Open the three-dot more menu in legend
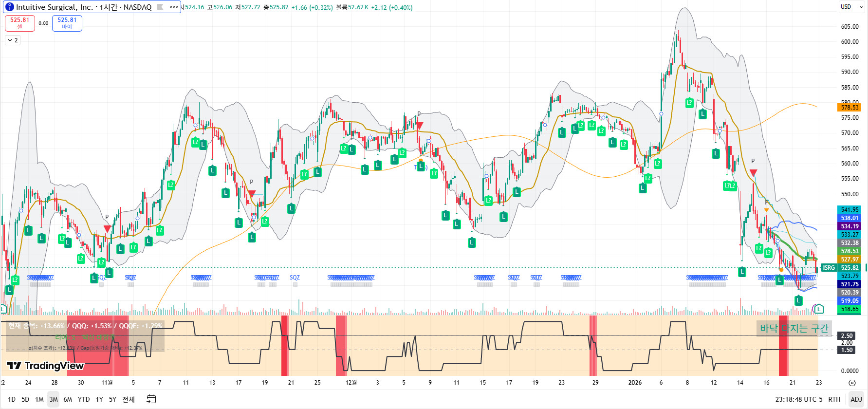The image size is (868, 409). (x=173, y=7)
